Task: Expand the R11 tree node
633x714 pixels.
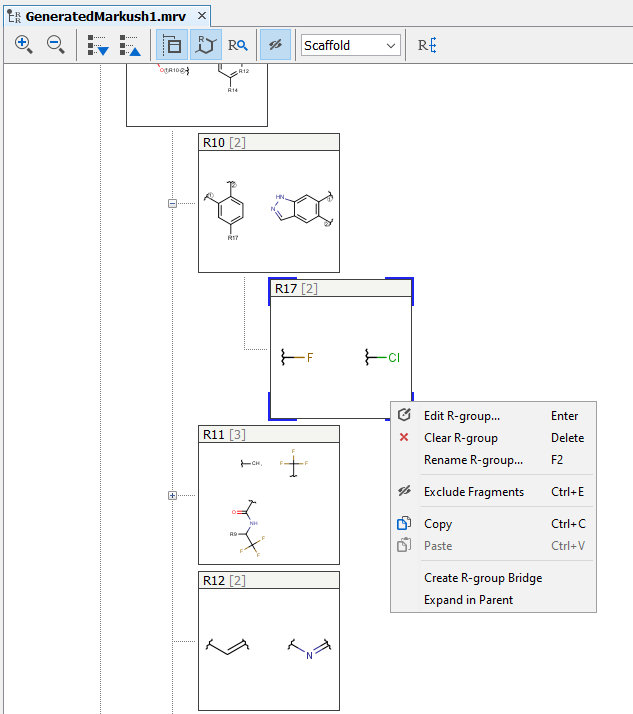Action: (x=172, y=495)
